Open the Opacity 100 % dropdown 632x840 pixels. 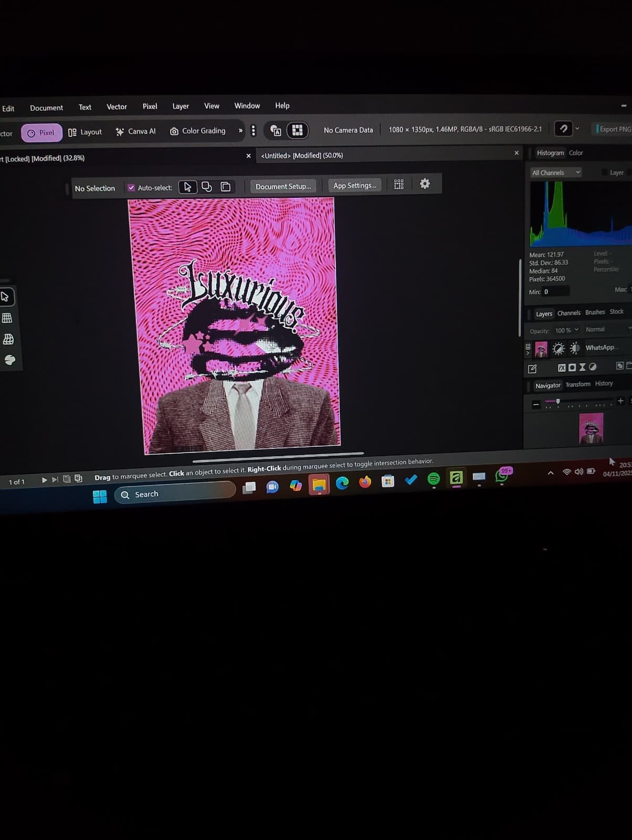(x=567, y=330)
